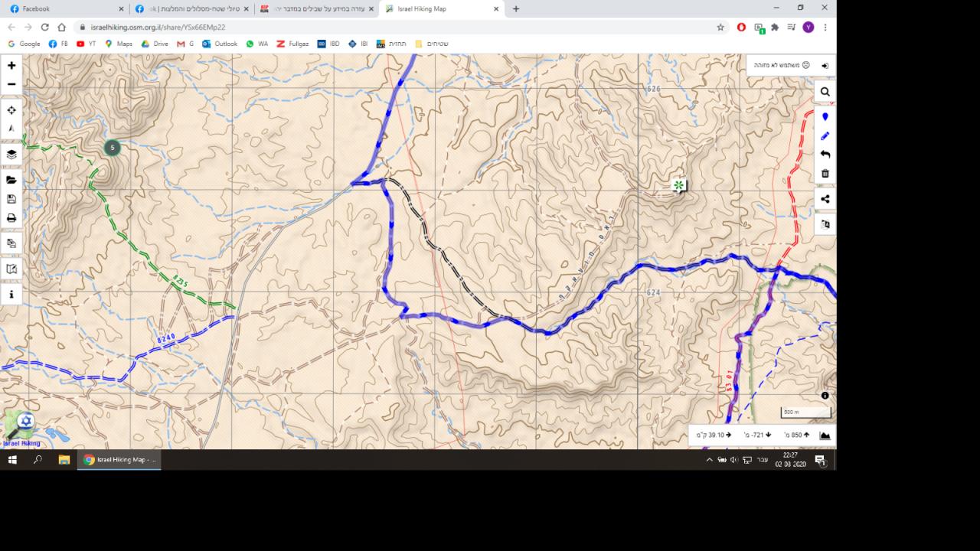The image size is (980, 551).
Task: Switch to the first Facebook tab
Action: pyautogui.click(x=65, y=9)
